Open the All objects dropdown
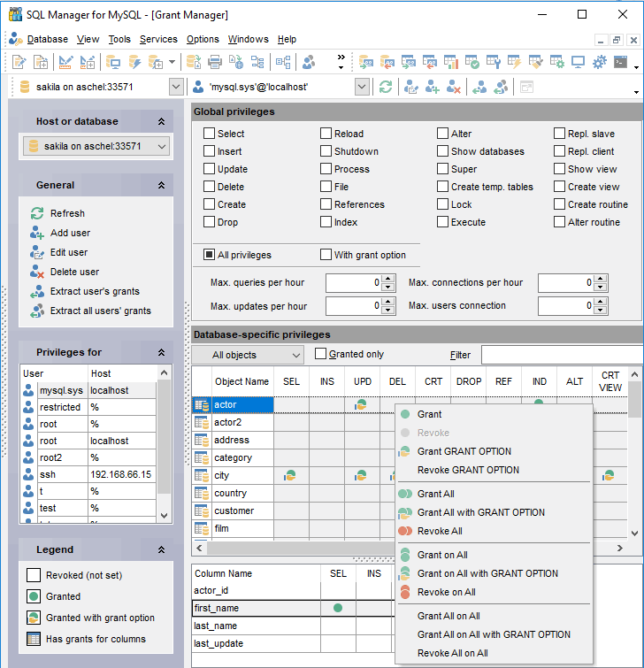 tap(248, 355)
